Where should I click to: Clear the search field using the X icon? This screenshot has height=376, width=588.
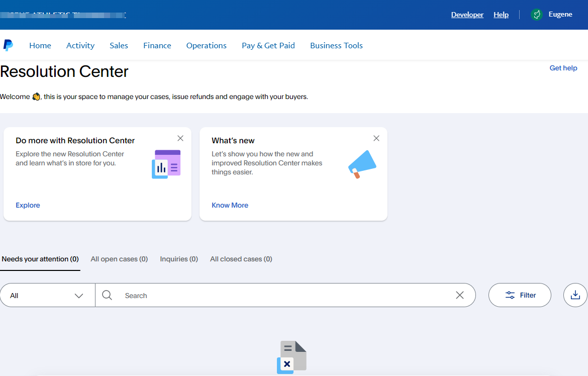point(459,295)
